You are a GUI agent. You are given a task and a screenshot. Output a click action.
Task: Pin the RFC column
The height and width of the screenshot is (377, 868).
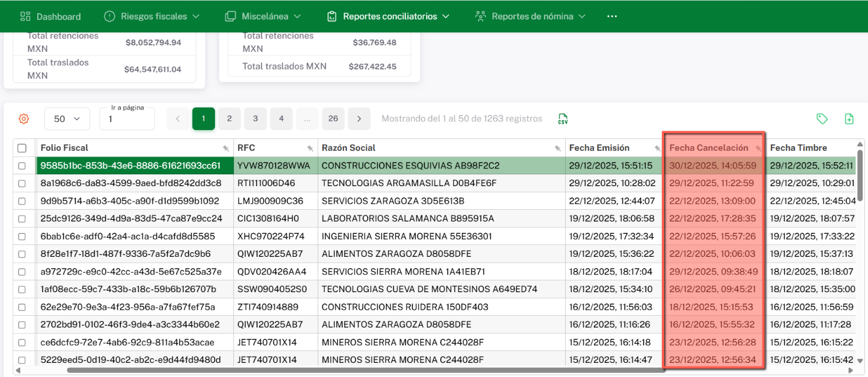tap(311, 148)
